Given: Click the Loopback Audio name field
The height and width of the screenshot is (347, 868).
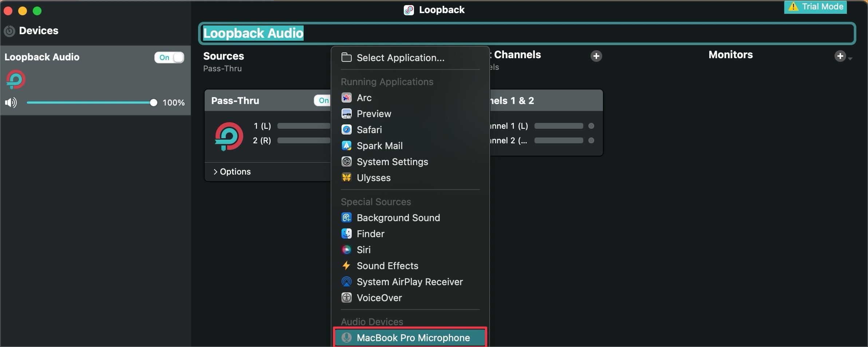Looking at the screenshot, I should tap(253, 33).
